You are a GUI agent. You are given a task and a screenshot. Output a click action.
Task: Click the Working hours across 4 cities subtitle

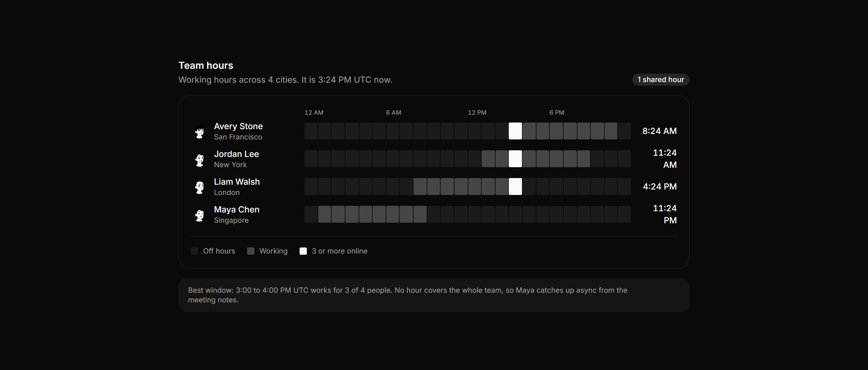(285, 80)
